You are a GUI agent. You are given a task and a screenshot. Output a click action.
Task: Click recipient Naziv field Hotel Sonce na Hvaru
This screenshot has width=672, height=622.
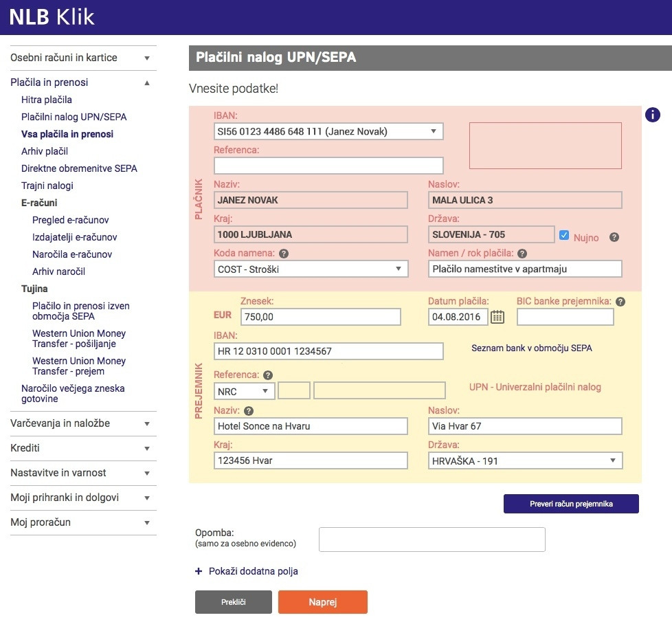click(x=311, y=426)
